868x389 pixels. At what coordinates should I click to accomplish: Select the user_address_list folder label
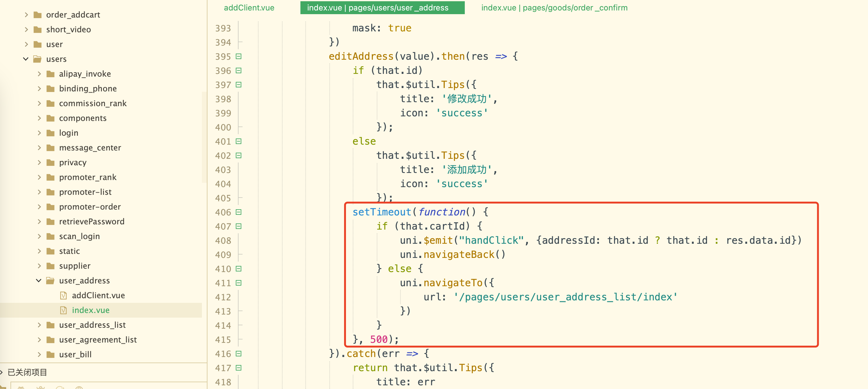(92, 325)
